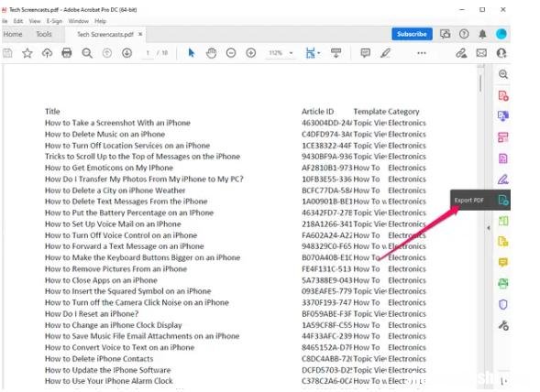
Task: Open the Protect shield tool in sidebar
Action: 502,305
